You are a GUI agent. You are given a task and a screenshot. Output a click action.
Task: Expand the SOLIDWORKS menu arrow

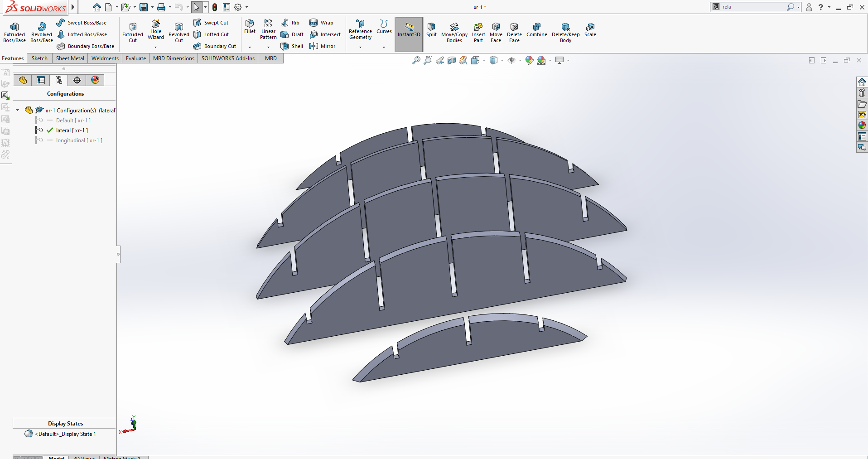(73, 7)
